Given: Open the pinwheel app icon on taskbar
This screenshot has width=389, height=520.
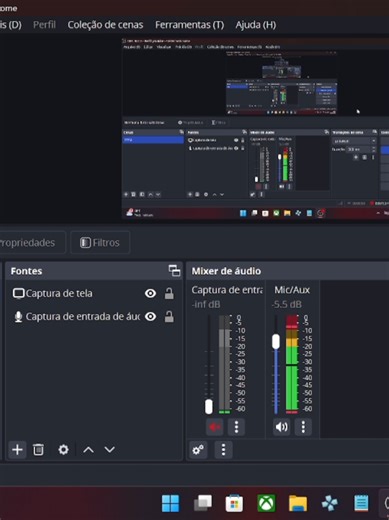Looking at the screenshot, I should pos(329,503).
